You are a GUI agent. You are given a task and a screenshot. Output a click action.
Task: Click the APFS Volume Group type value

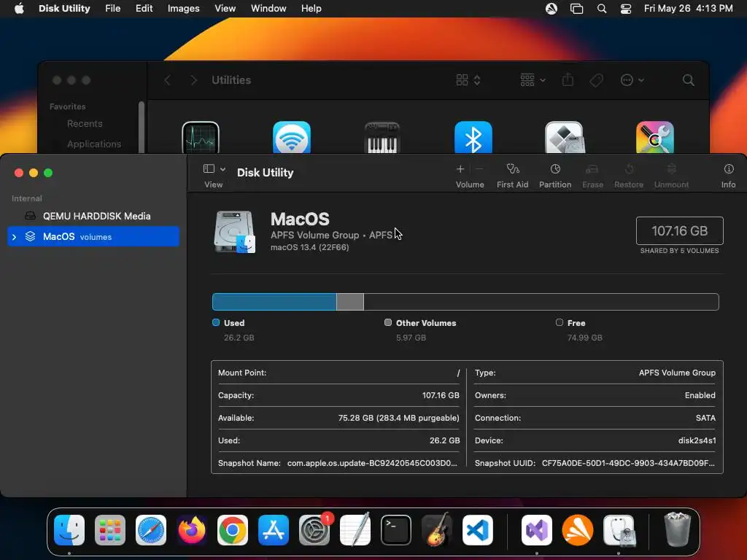677,373
